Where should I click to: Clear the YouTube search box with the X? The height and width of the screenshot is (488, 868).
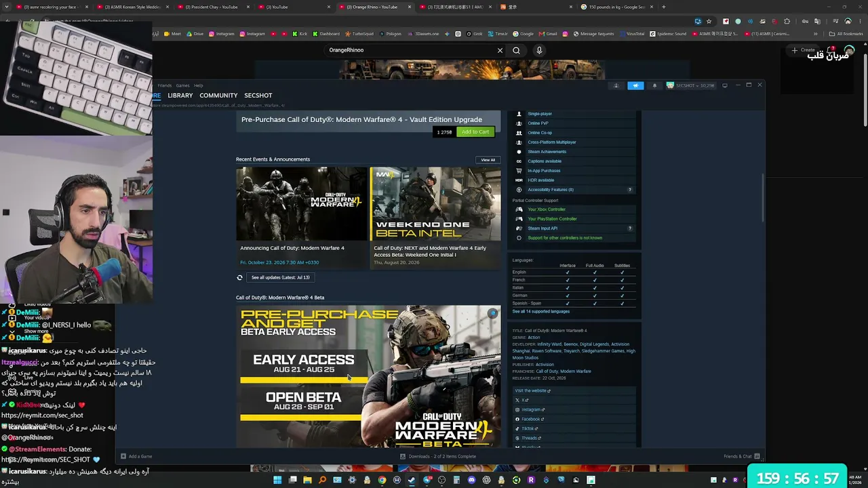pos(500,50)
